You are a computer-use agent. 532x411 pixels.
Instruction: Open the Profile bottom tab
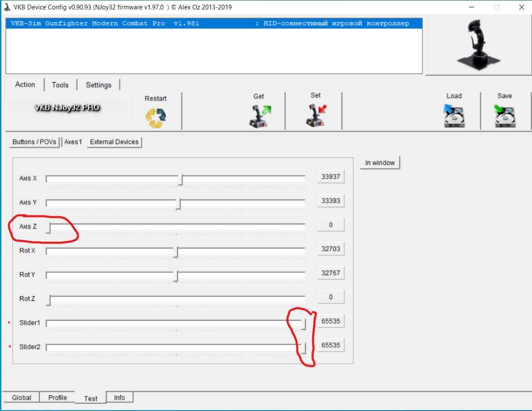click(x=57, y=397)
